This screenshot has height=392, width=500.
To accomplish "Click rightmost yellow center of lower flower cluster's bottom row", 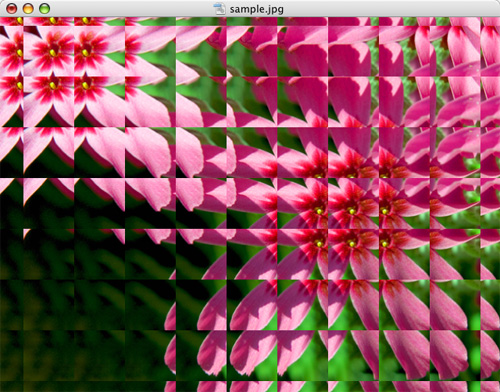I will coord(384,244).
